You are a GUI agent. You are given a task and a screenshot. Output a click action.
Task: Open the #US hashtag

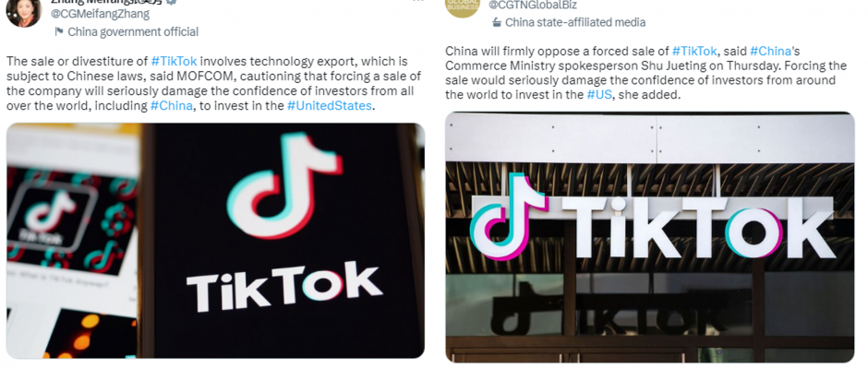click(x=599, y=95)
